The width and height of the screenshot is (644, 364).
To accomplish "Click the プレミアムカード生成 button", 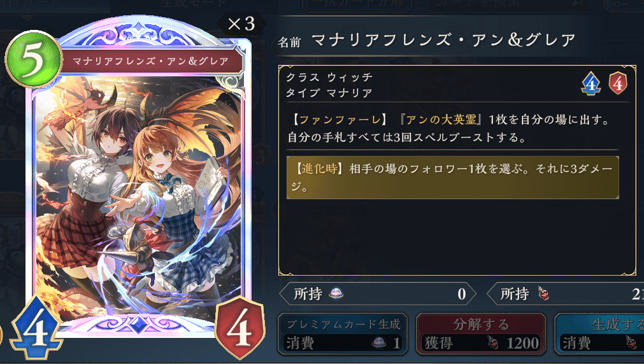I will click(x=343, y=333).
